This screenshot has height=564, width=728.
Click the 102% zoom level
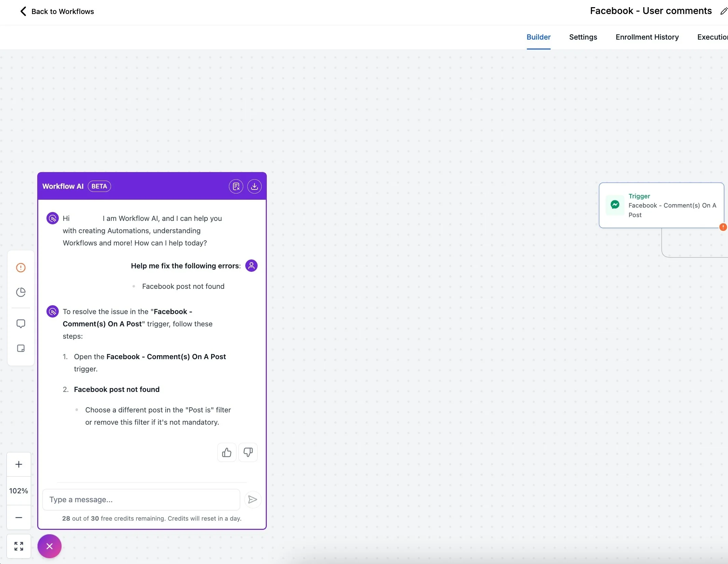pos(19,491)
